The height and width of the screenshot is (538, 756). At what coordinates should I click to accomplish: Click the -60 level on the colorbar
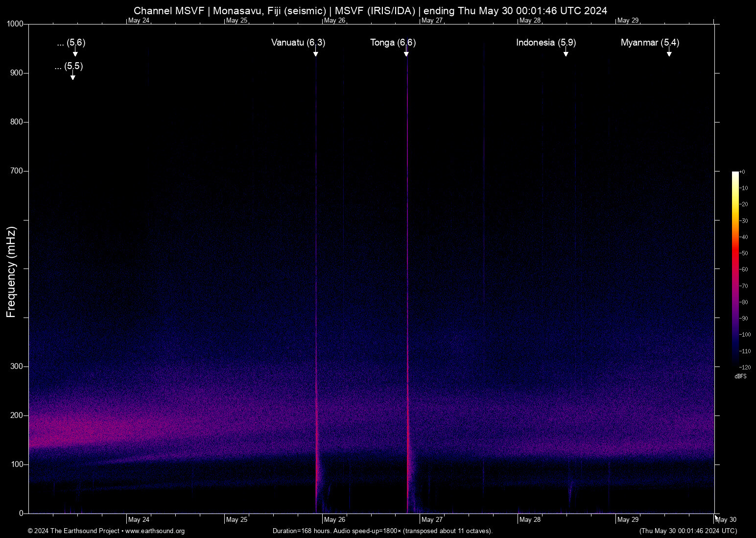(x=744, y=269)
